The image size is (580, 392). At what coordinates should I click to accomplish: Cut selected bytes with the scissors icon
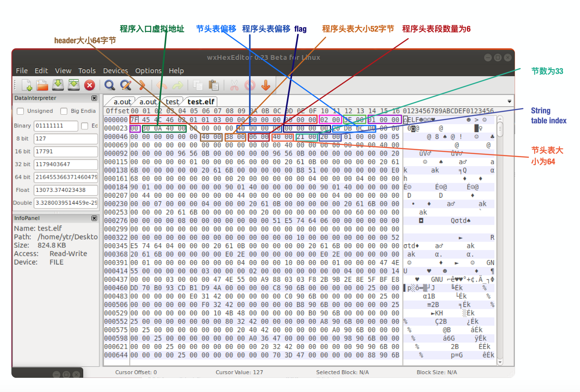point(234,85)
